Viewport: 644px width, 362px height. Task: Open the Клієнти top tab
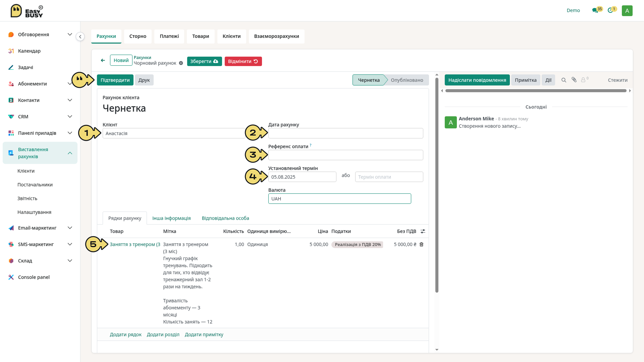click(x=231, y=36)
